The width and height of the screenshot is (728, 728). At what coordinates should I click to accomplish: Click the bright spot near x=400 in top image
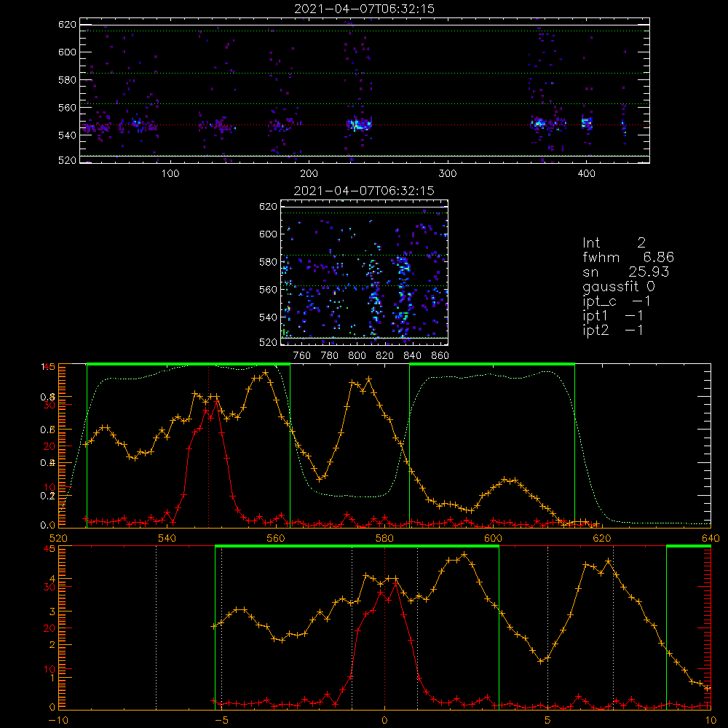(x=587, y=123)
